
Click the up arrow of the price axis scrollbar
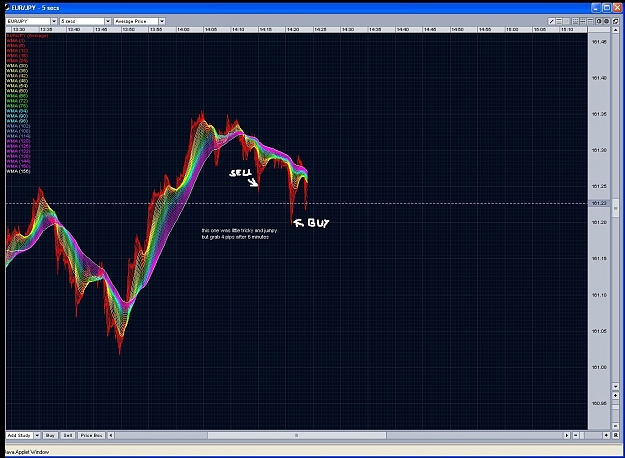point(615,30)
